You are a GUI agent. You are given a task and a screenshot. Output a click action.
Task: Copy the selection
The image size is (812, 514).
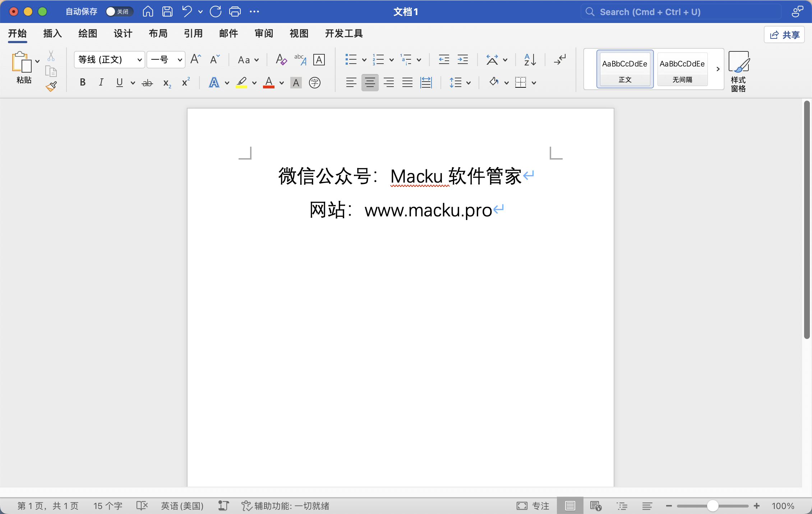(x=51, y=71)
